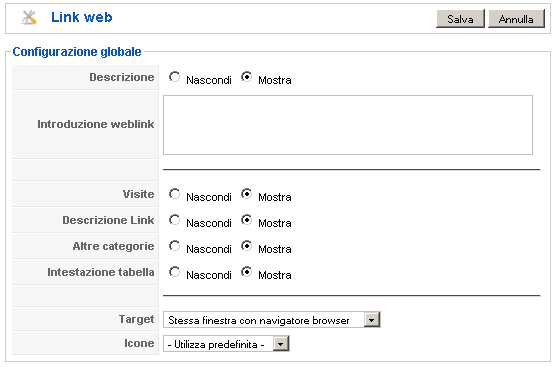The image size is (556, 367).
Task: Select Mostra for Descrizione Link
Action: point(246,220)
